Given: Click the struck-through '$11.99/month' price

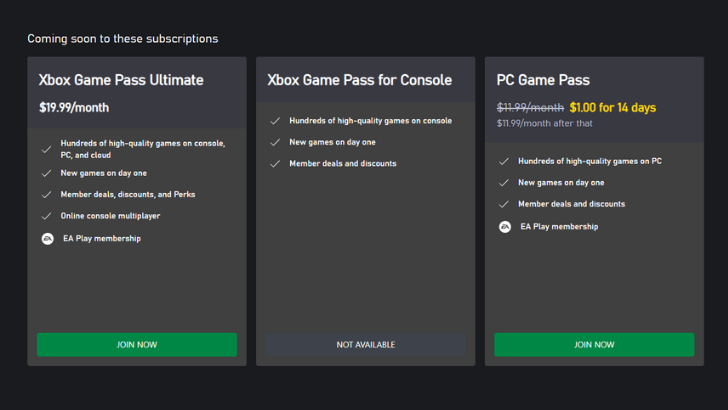Looking at the screenshot, I should 530,108.
